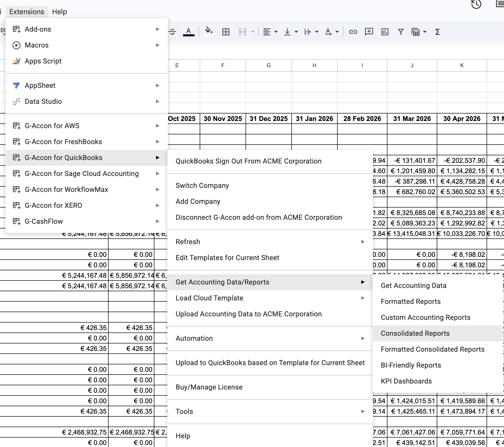
Task: Click horizontal align icon
Action: (267, 32)
